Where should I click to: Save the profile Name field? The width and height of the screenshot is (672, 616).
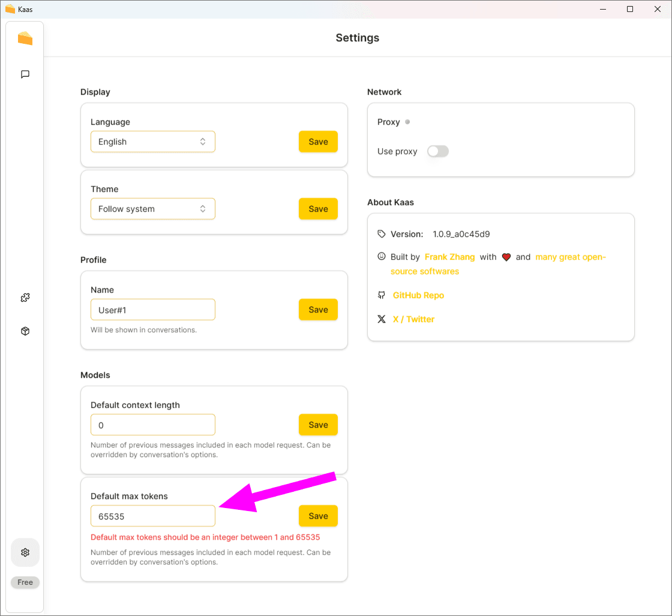coord(318,309)
